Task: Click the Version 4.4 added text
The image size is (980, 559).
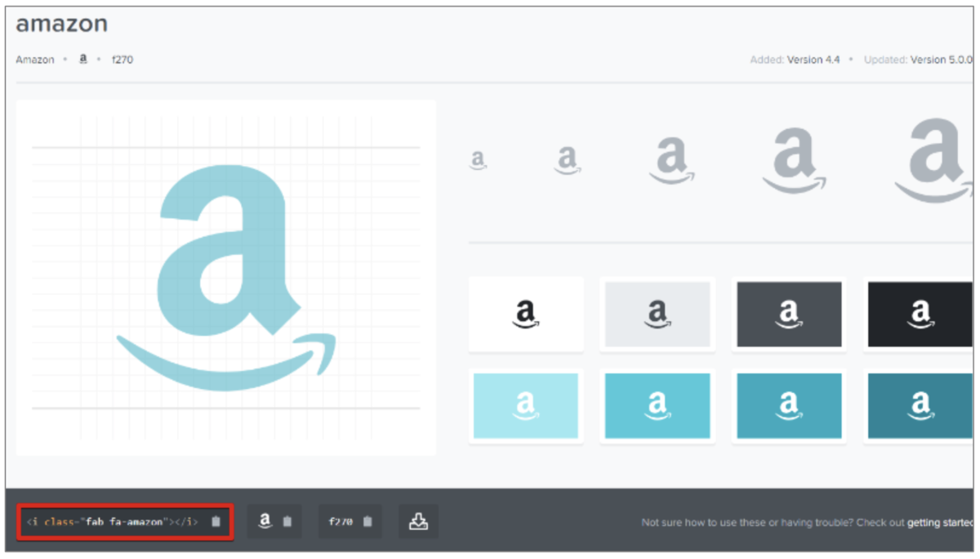Action: 813,60
